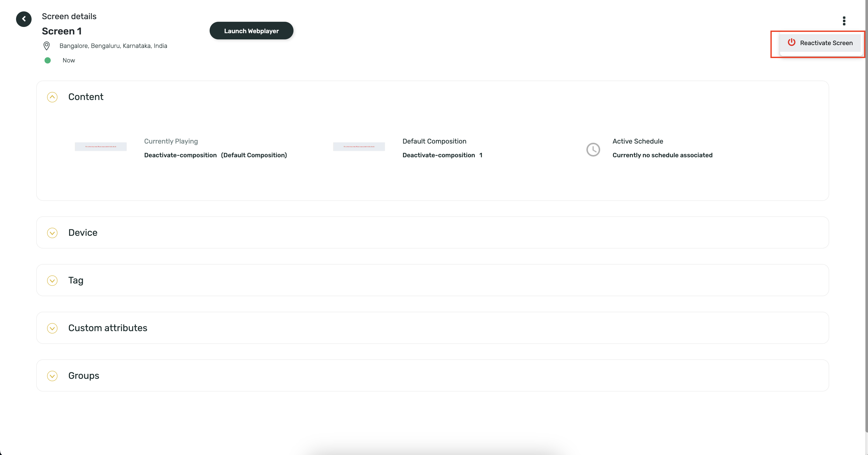
Task: Click the Active Schedule clock icon
Action: point(593,150)
